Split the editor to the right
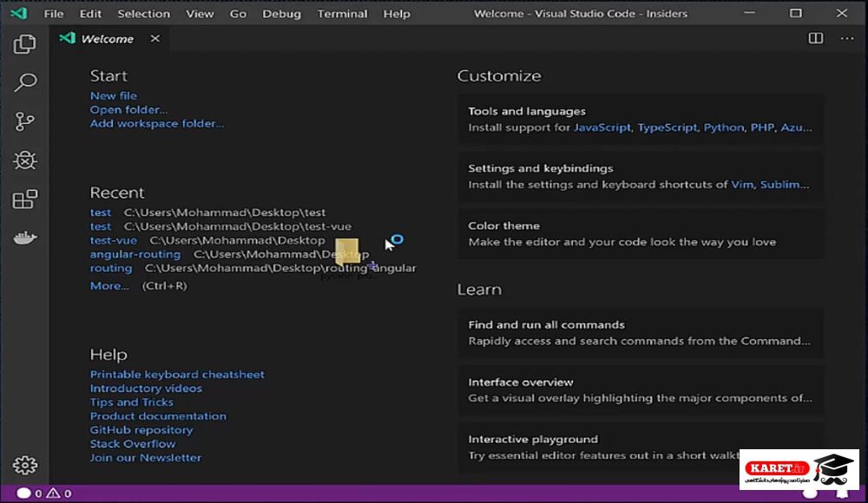The image size is (868, 503). coord(815,38)
